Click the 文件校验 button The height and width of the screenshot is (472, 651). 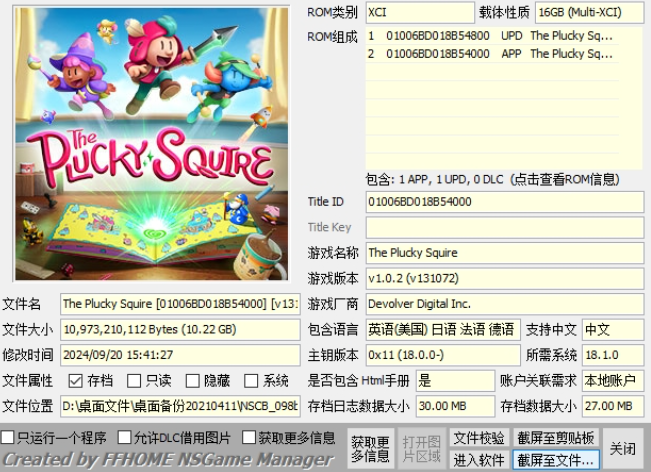click(479, 438)
